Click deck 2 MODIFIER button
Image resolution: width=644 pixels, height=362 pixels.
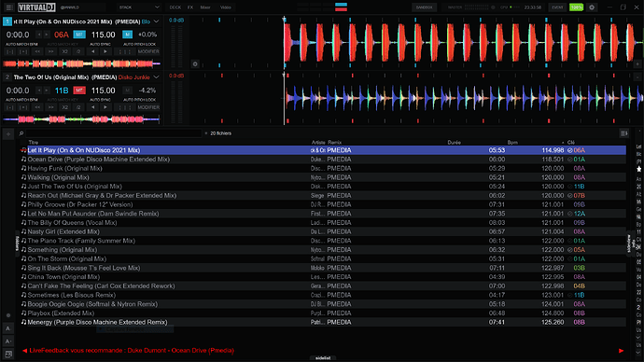click(x=148, y=107)
